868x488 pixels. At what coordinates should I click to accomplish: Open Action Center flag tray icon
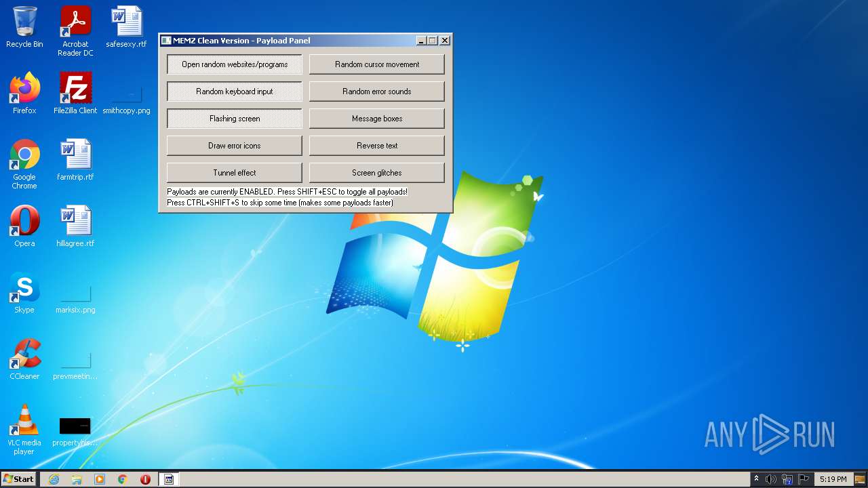(804, 479)
